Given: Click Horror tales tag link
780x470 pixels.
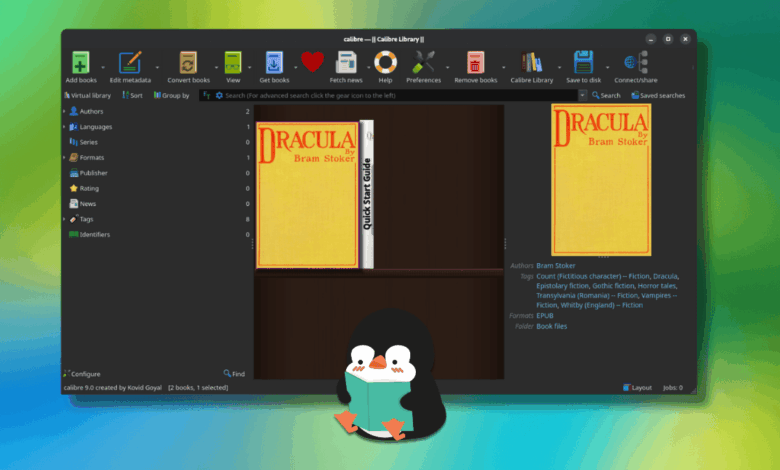Looking at the screenshot, I should coord(657,286).
